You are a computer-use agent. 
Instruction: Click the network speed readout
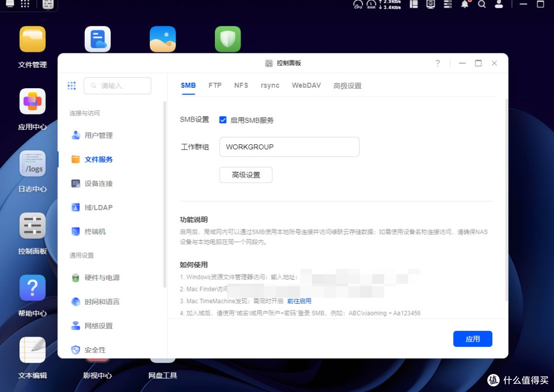(x=390, y=4)
